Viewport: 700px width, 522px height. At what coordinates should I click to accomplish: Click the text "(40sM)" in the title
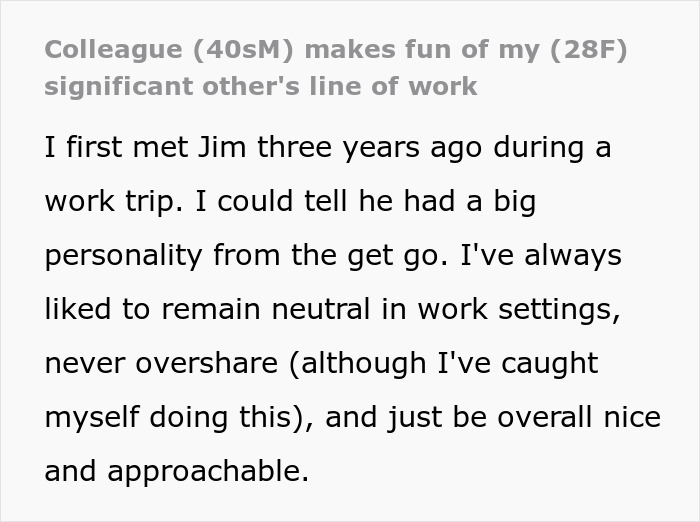pos(241,50)
